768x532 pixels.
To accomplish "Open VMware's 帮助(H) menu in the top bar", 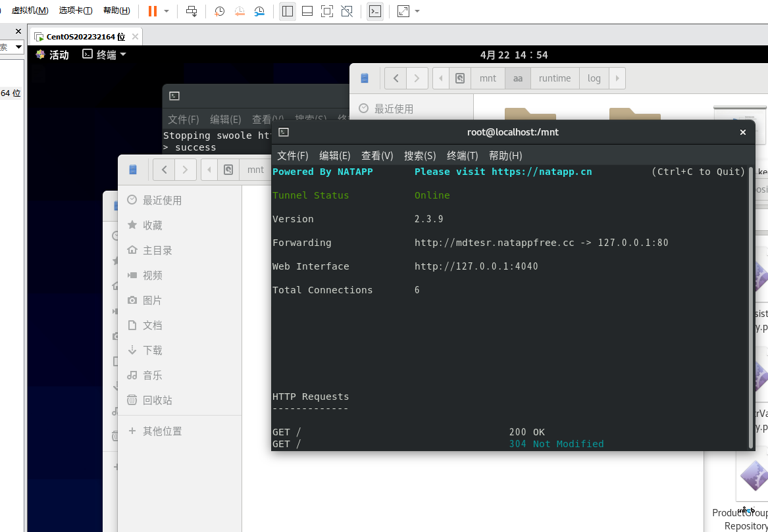I will (116, 11).
